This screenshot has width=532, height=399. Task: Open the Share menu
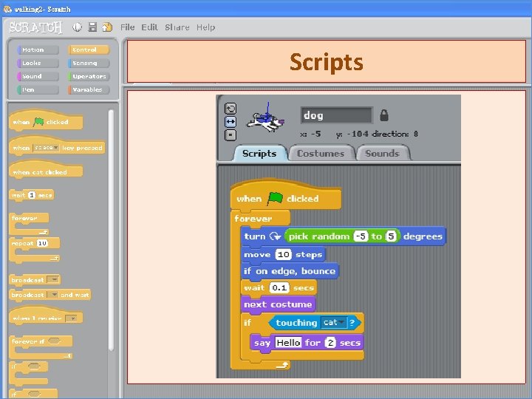[177, 27]
